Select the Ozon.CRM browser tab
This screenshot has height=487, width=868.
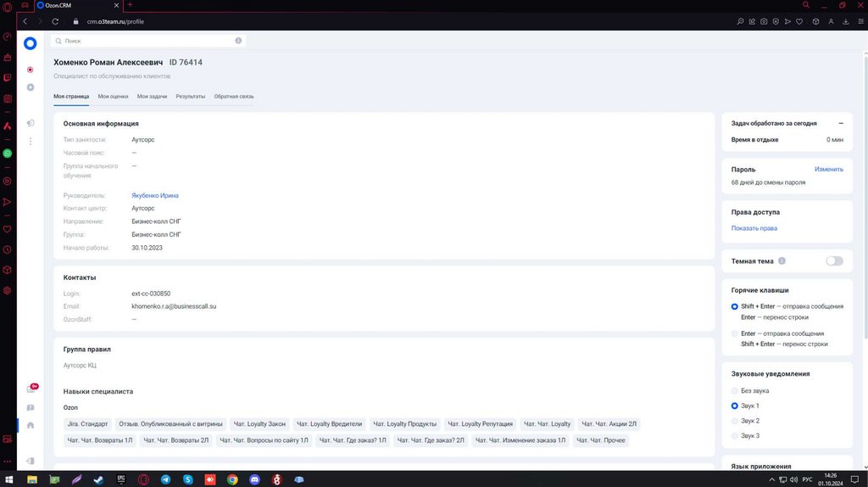[77, 6]
